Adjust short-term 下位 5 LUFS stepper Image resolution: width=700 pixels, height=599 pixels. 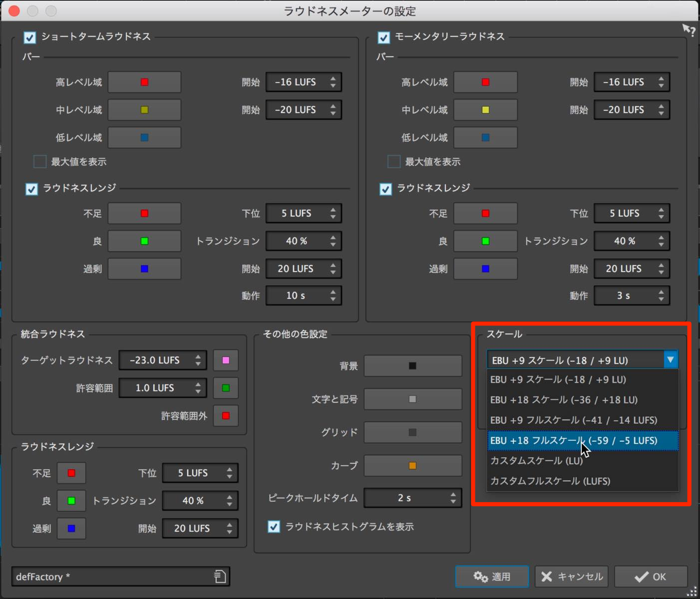[333, 214]
